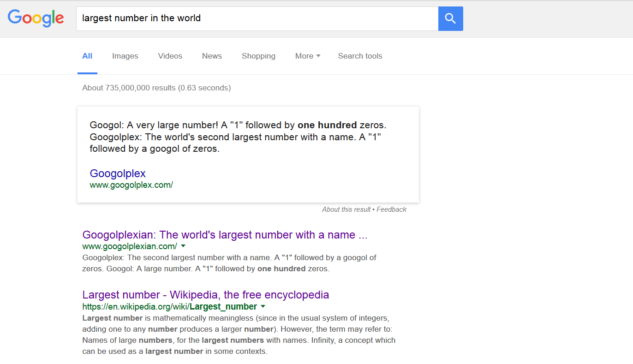The width and height of the screenshot is (633, 364).
Task: Open Googolplexian world's largest number result
Action: pos(225,235)
